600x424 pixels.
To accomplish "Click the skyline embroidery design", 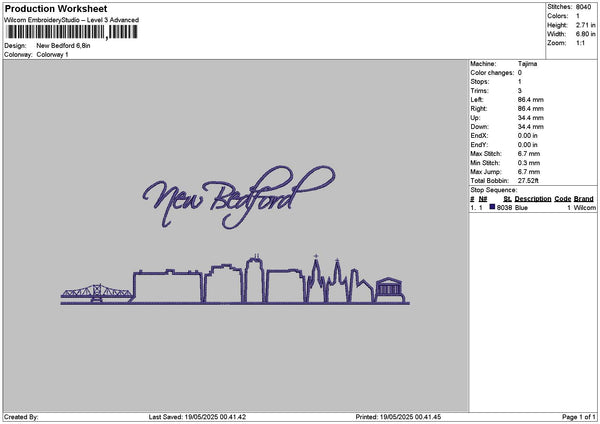I will [235, 280].
